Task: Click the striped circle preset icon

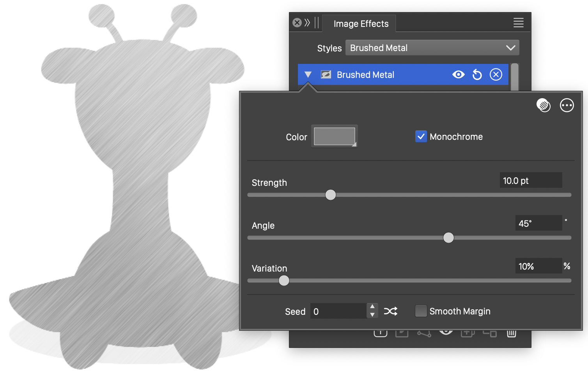Action: [x=543, y=105]
